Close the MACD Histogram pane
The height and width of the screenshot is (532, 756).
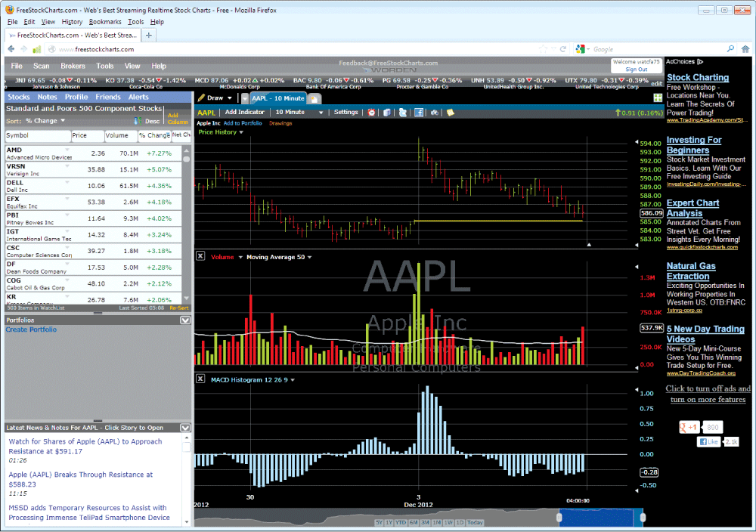click(200, 379)
